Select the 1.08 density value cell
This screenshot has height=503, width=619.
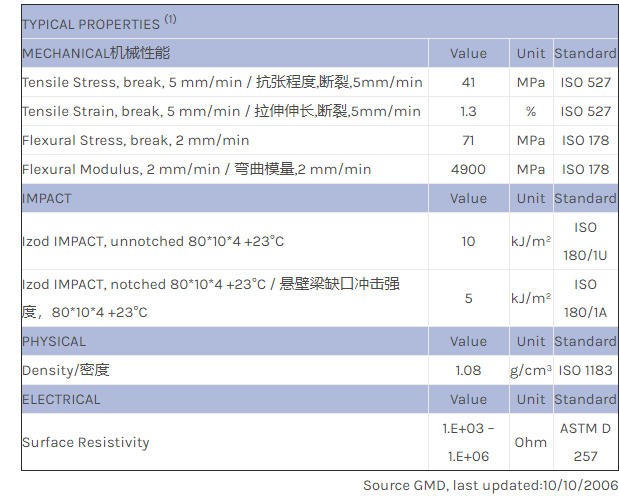[468, 370]
